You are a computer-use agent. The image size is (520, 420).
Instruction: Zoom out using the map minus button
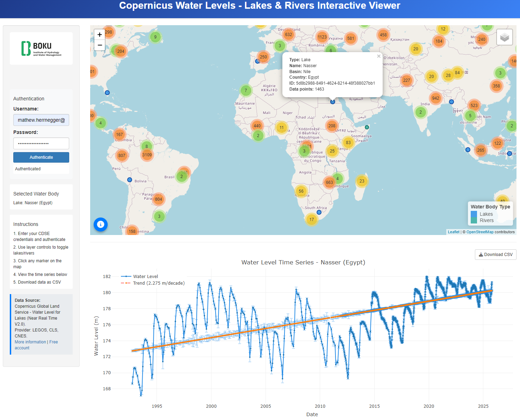click(100, 45)
